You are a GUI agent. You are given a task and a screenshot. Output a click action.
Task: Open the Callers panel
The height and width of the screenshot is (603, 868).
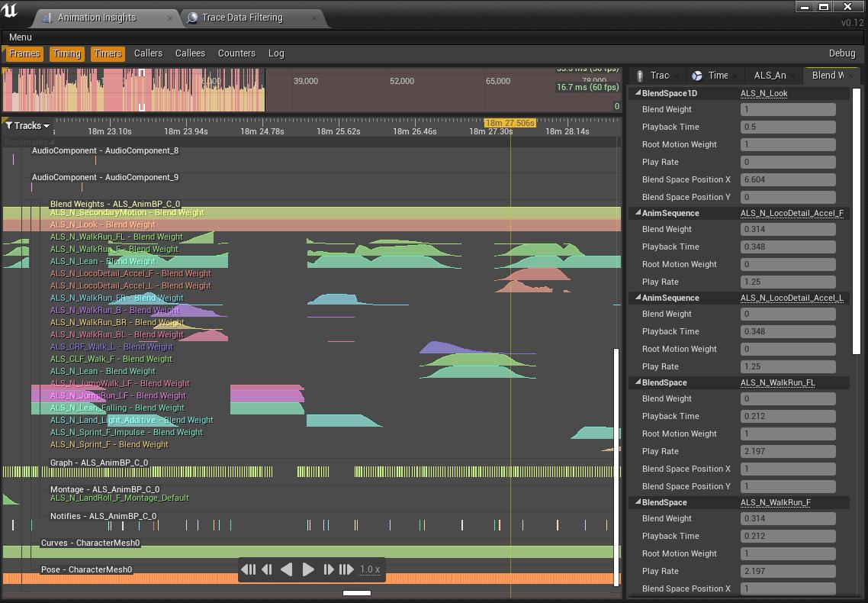[x=148, y=53]
